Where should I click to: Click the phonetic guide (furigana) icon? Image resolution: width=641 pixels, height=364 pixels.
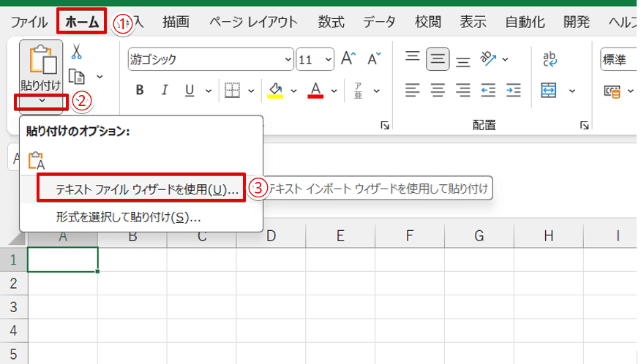click(x=358, y=91)
